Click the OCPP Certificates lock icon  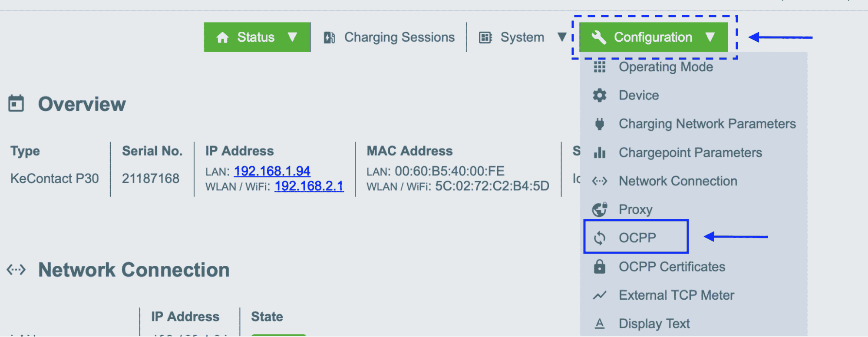(x=600, y=266)
